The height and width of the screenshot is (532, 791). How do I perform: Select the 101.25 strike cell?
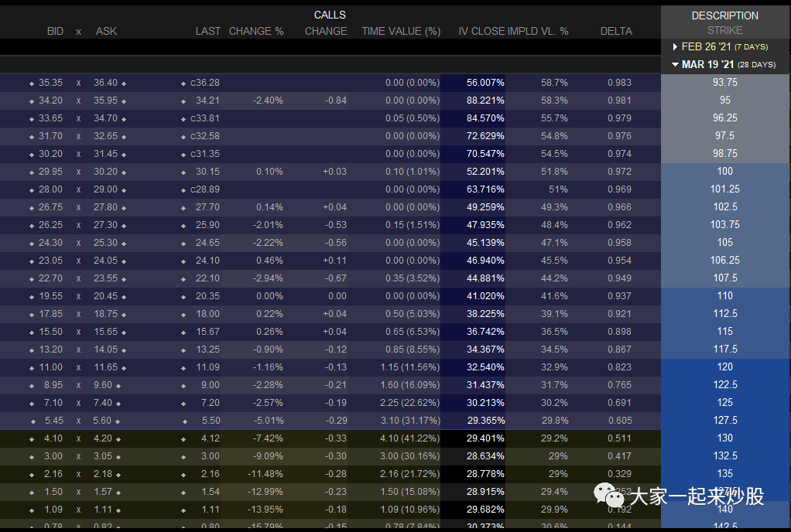[x=725, y=189]
